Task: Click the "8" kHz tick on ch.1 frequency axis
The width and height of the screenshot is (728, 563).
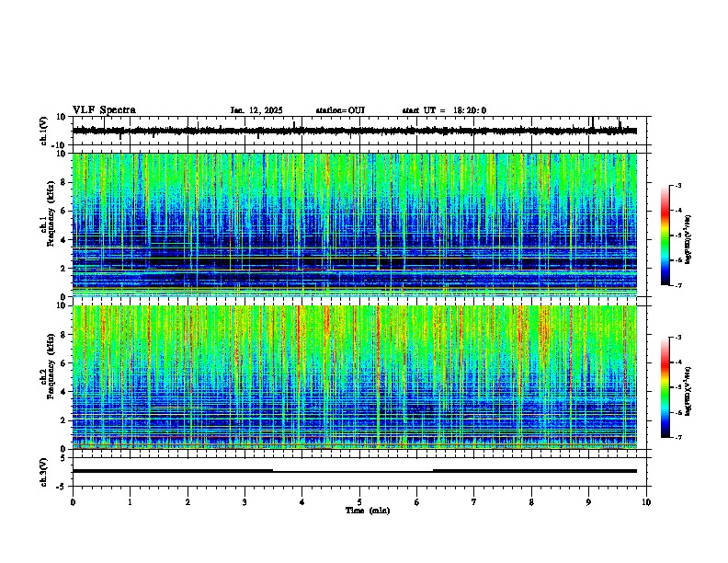Action: [x=64, y=182]
